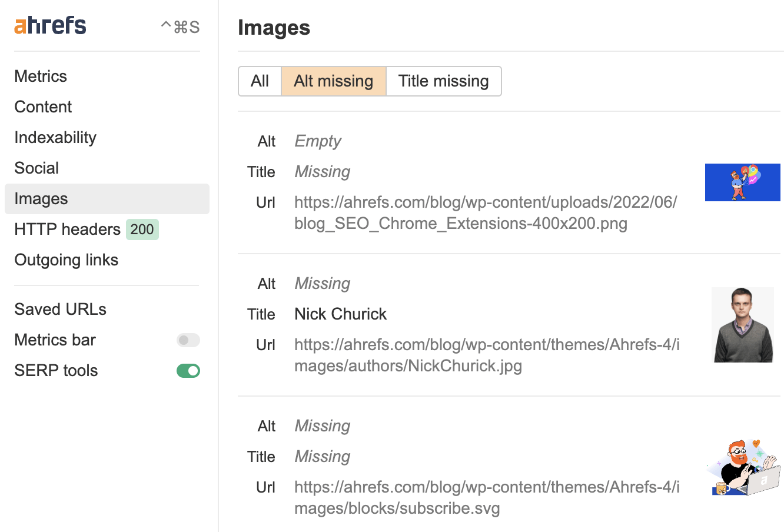784x532 pixels.
Task: Enable the Metrics bar toggle
Action: pyautogui.click(x=188, y=340)
